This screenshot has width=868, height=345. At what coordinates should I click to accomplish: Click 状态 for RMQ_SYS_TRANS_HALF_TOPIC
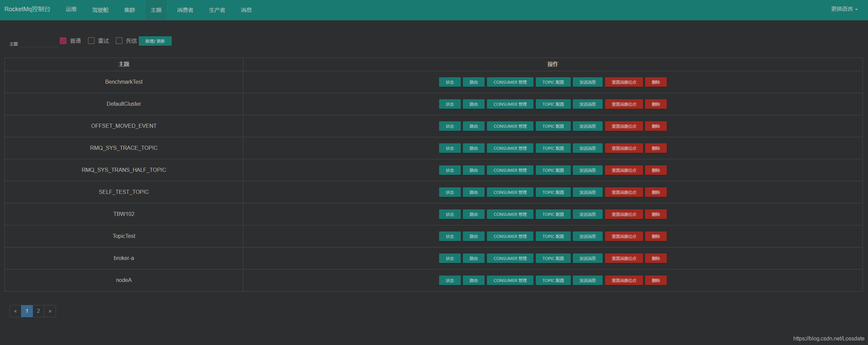pos(450,170)
